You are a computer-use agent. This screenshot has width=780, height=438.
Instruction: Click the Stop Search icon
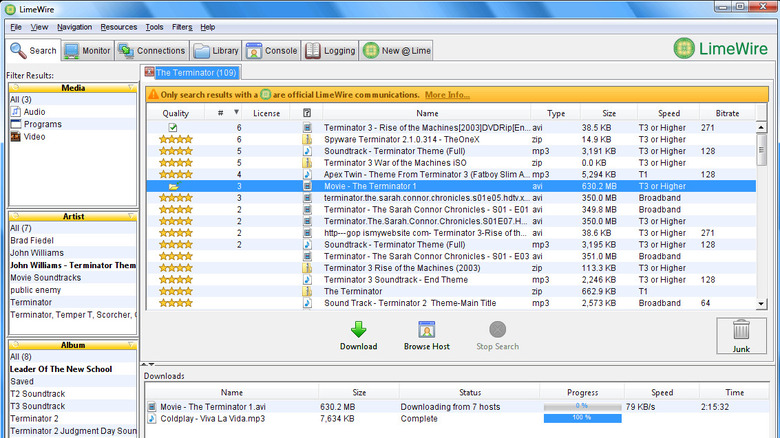[x=497, y=329]
